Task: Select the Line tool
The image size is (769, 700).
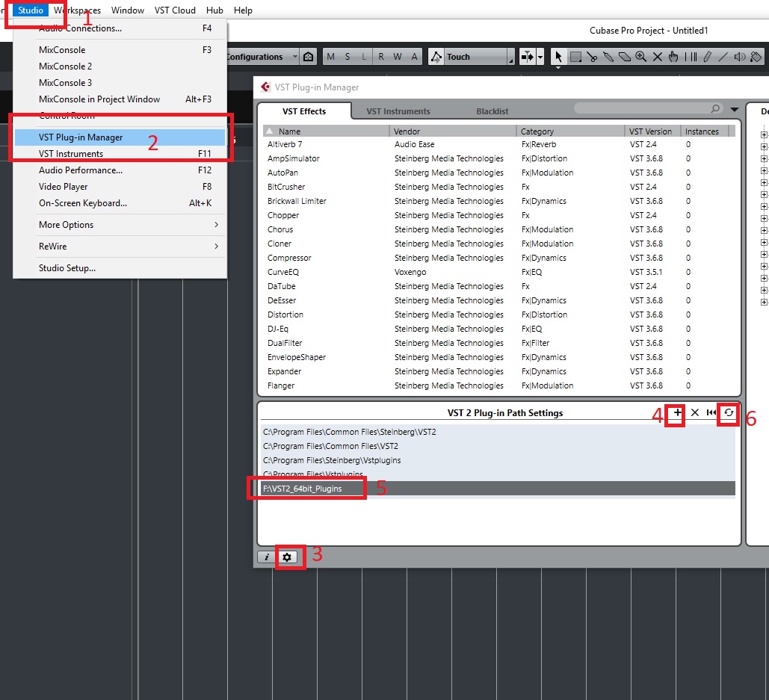Action: click(723, 57)
